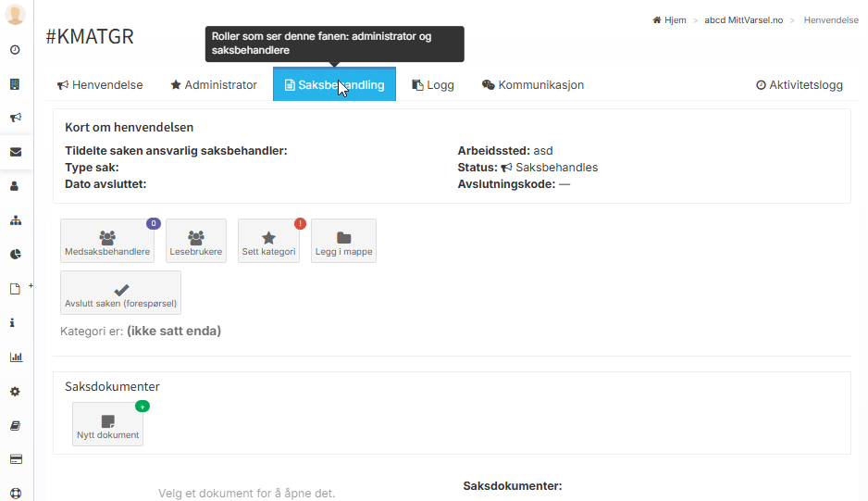Open the Administrator tab
This screenshot has height=501, width=868.
click(x=214, y=85)
